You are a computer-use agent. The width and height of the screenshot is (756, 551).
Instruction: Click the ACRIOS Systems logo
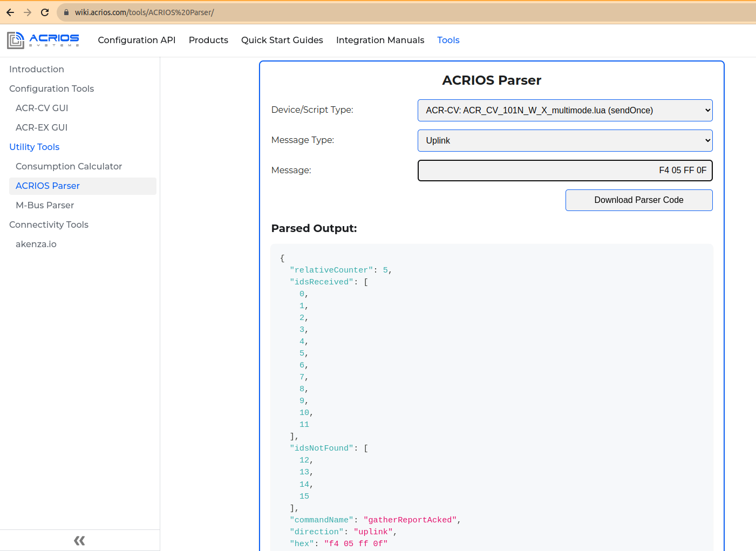(43, 40)
